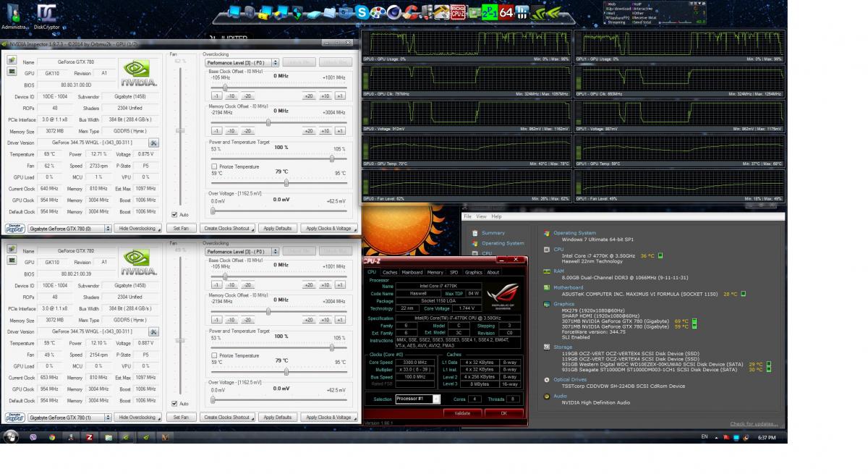Click the red 64 dock icon
Image resolution: width=868 pixels, height=474 pixels.
pyautogui.click(x=506, y=12)
